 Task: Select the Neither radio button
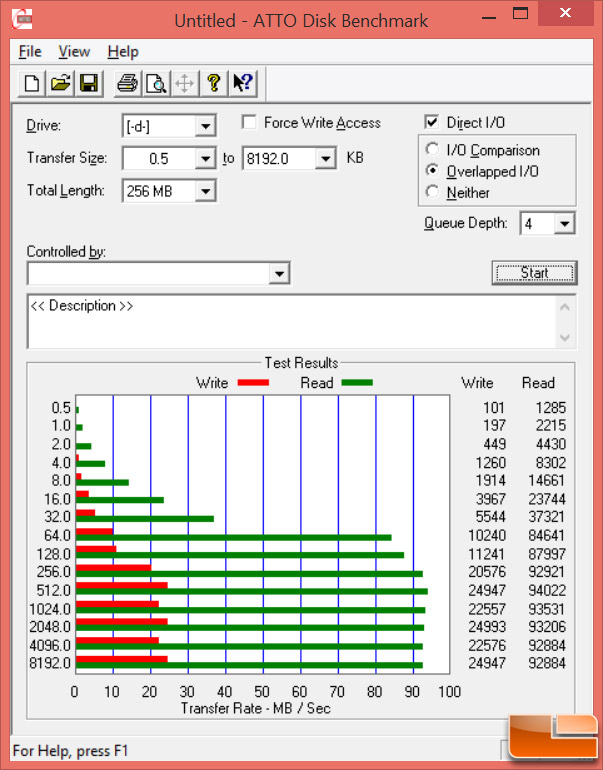click(x=432, y=192)
